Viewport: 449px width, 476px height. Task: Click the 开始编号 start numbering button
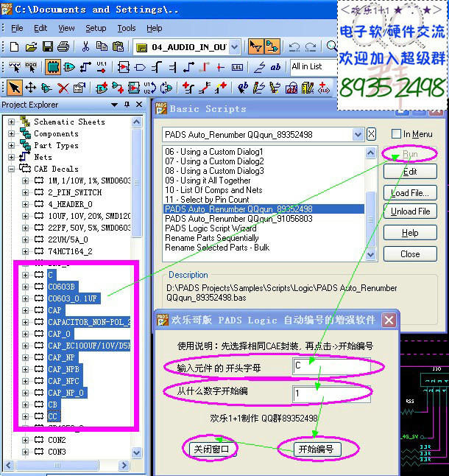(316, 449)
